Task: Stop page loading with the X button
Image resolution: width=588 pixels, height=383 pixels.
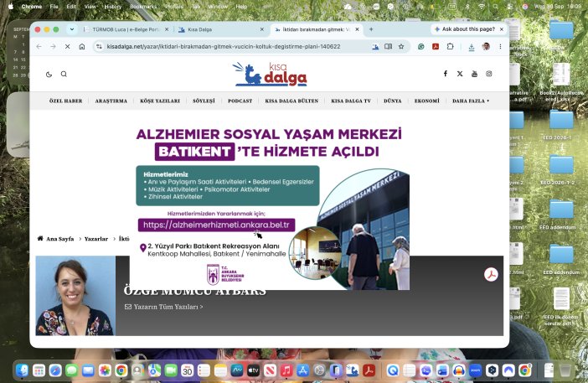Action: tap(68, 47)
